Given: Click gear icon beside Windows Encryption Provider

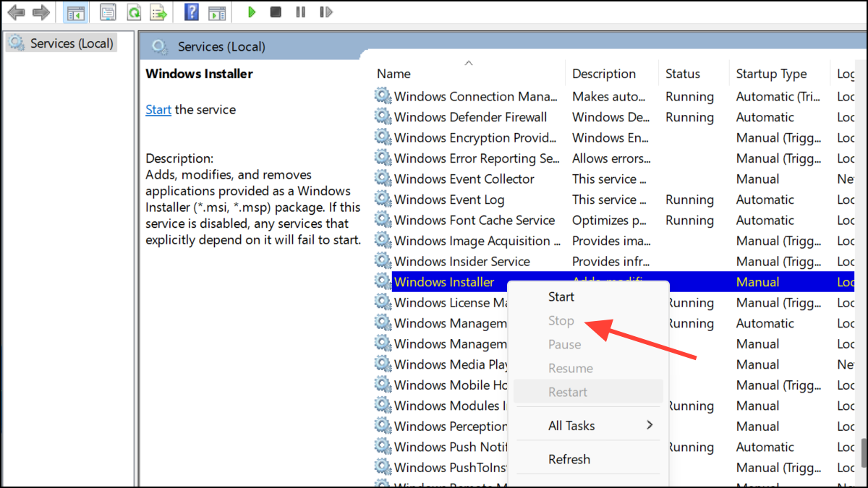Looking at the screenshot, I should 383,137.
